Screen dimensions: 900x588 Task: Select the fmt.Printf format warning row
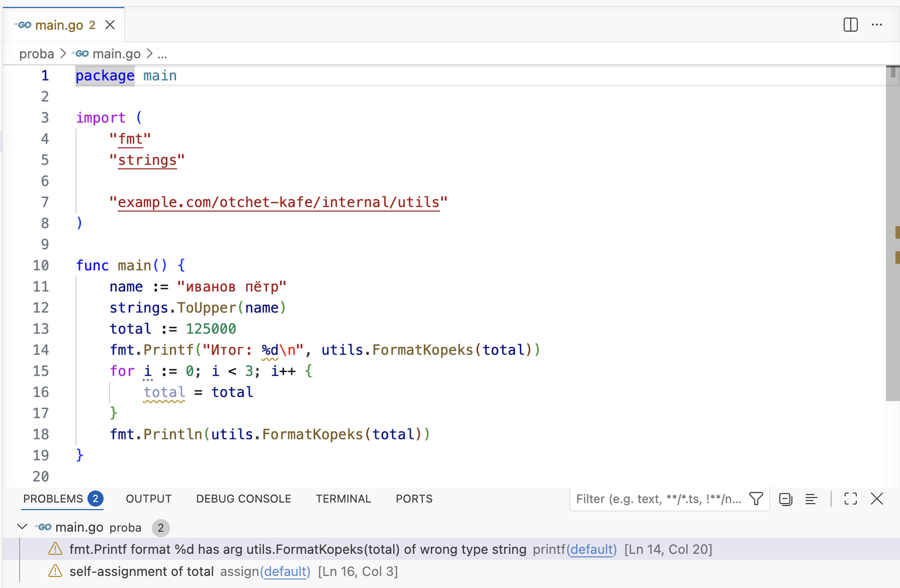tap(451, 549)
